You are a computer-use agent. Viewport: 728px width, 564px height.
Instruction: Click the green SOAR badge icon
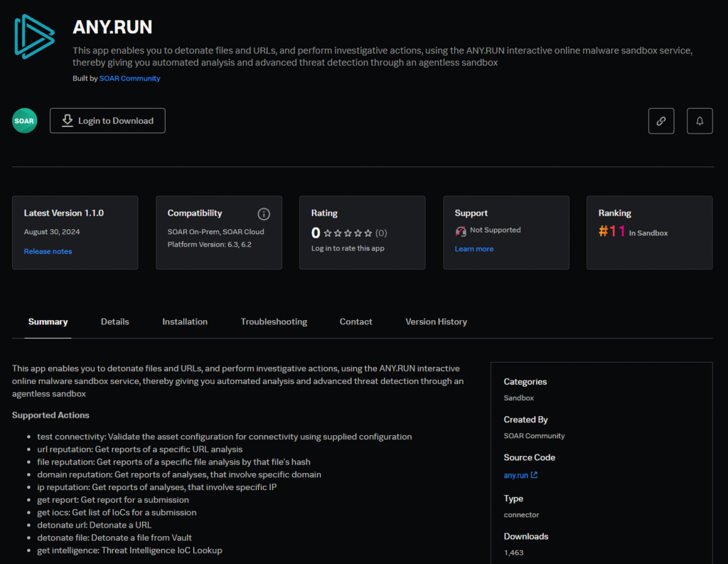pyautogui.click(x=24, y=121)
